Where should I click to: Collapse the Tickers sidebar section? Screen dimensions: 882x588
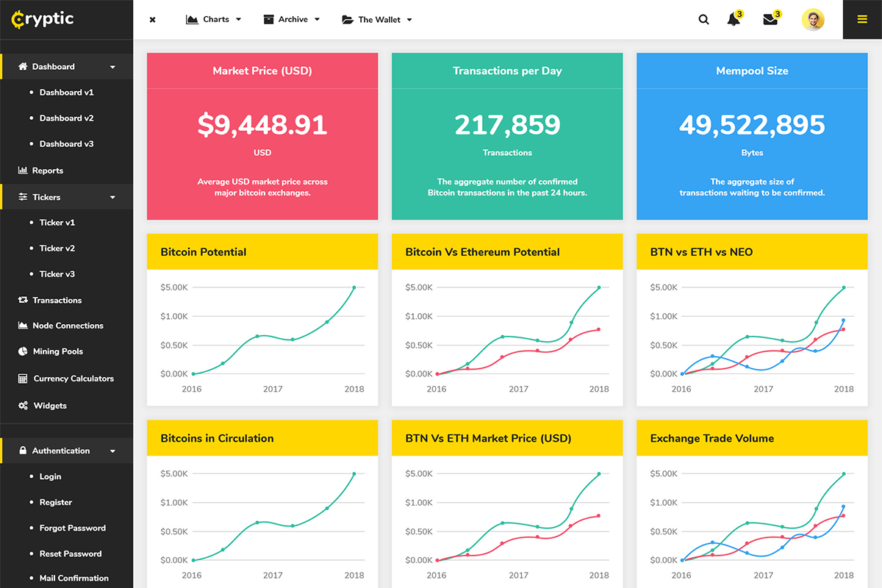pyautogui.click(x=112, y=197)
